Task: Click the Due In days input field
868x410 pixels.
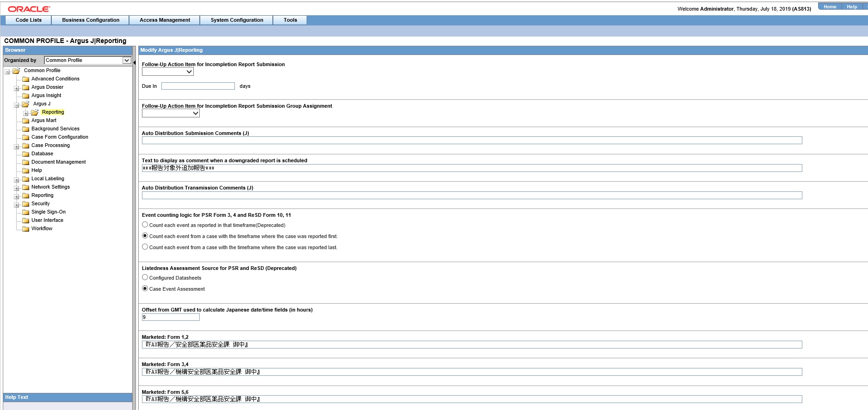Action: (x=198, y=86)
